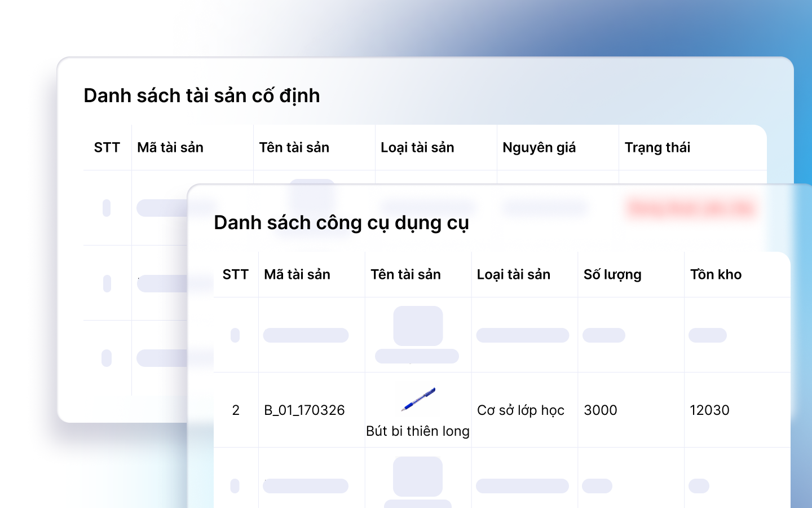Viewport: 812px width, 508px height.
Task: Sort by Mã tài sản in tools list table
Action: tap(297, 275)
